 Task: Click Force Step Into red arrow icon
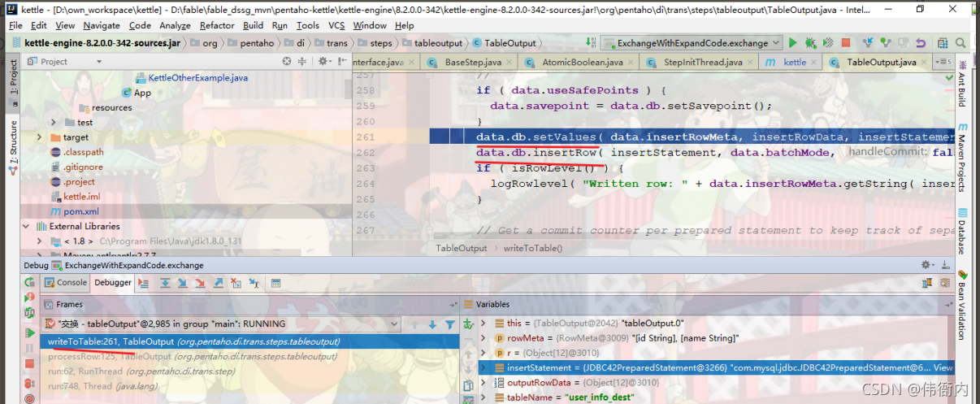[200, 283]
